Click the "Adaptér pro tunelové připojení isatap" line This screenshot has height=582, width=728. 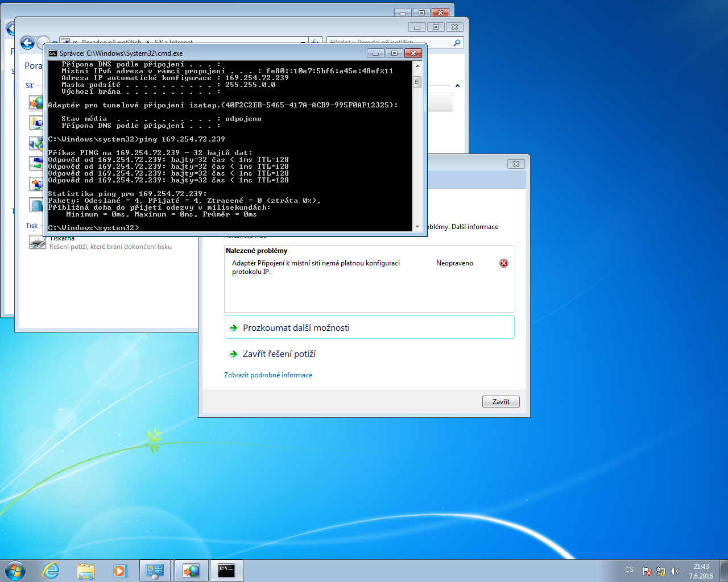point(223,105)
